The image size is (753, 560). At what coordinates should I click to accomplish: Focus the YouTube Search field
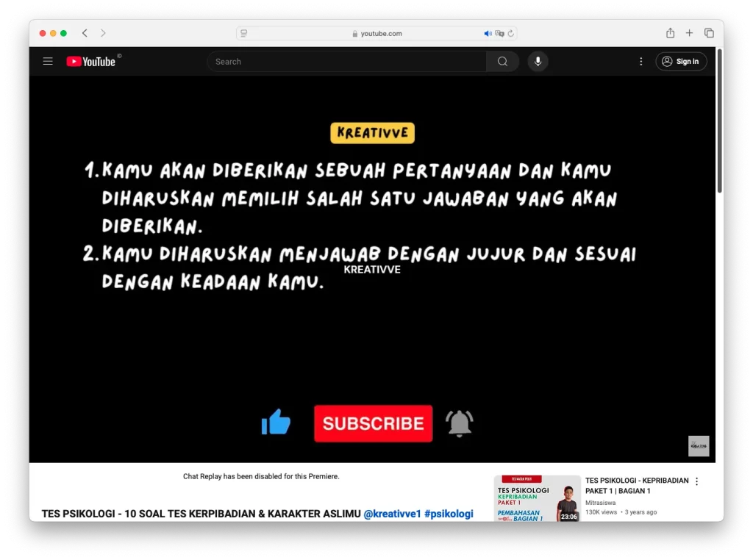coord(347,62)
